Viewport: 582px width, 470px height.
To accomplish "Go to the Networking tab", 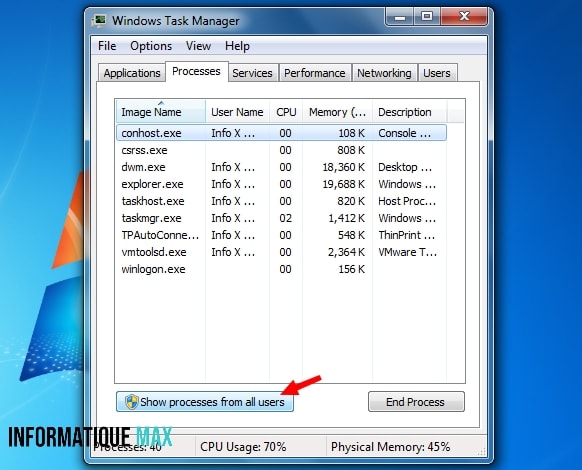I will tap(385, 73).
